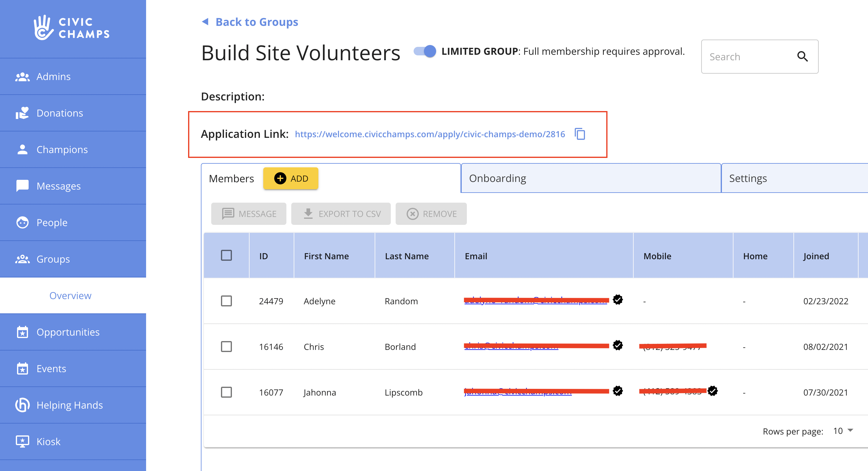The height and width of the screenshot is (471, 868).
Task: Click last name Lipscomb
Action: pos(403,392)
